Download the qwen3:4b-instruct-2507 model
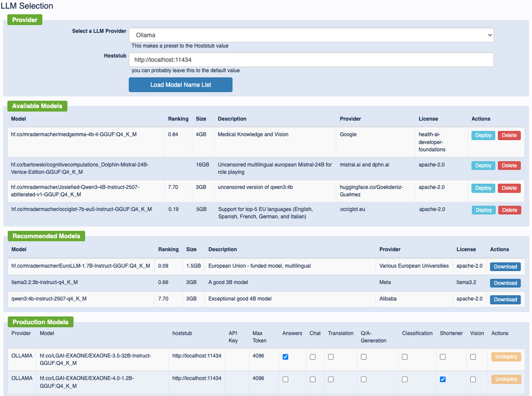Screen dimensions: 532x396 point(505,299)
